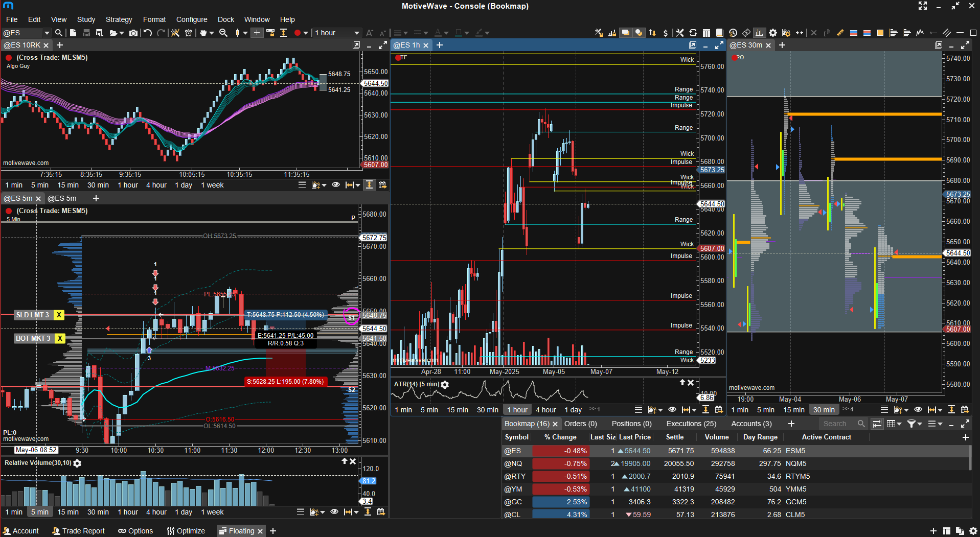Open the Configure menu
The height and width of the screenshot is (537, 980).
[x=192, y=19]
